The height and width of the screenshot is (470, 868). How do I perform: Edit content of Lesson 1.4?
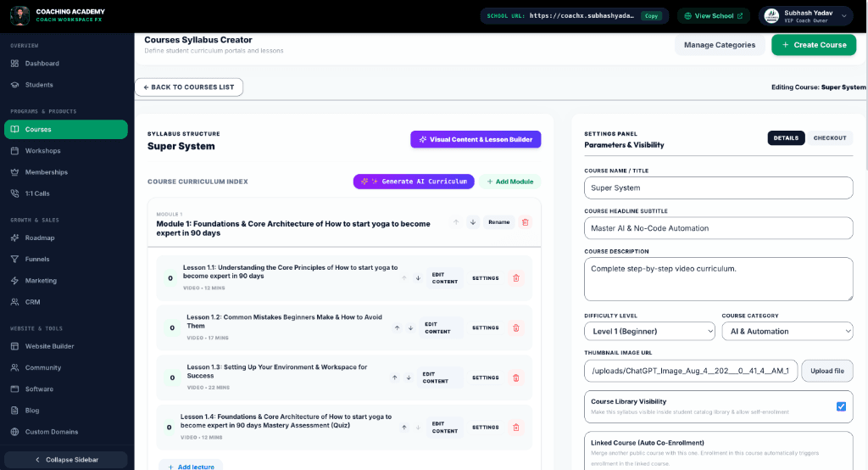coord(444,428)
